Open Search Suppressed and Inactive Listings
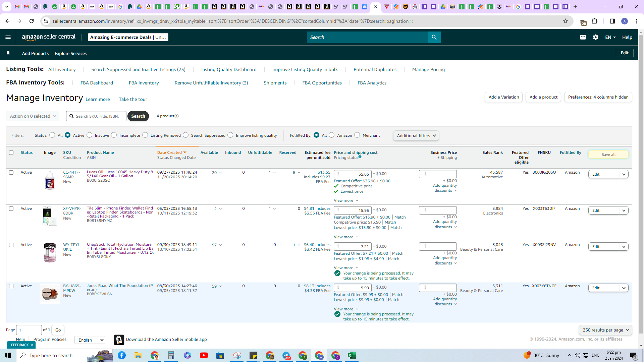 pos(138,69)
